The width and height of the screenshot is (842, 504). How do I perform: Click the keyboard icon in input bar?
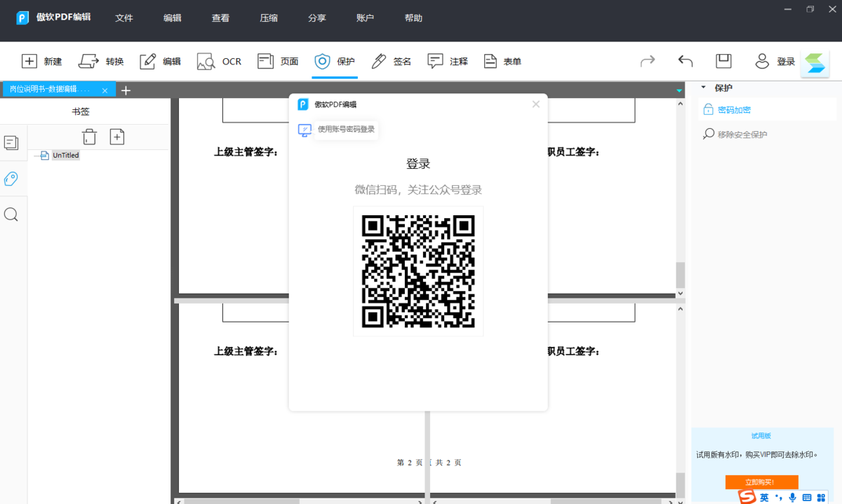click(806, 498)
